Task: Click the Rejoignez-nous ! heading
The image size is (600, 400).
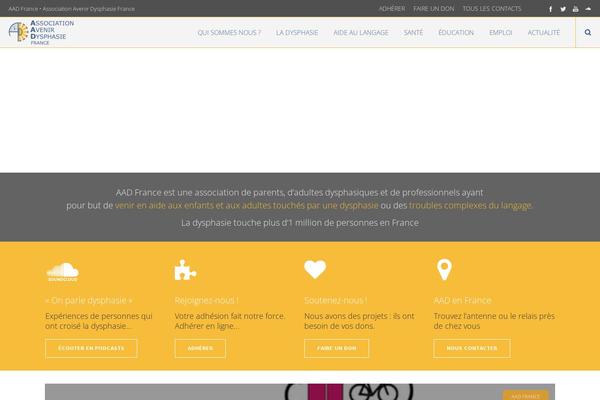Action: click(206, 300)
